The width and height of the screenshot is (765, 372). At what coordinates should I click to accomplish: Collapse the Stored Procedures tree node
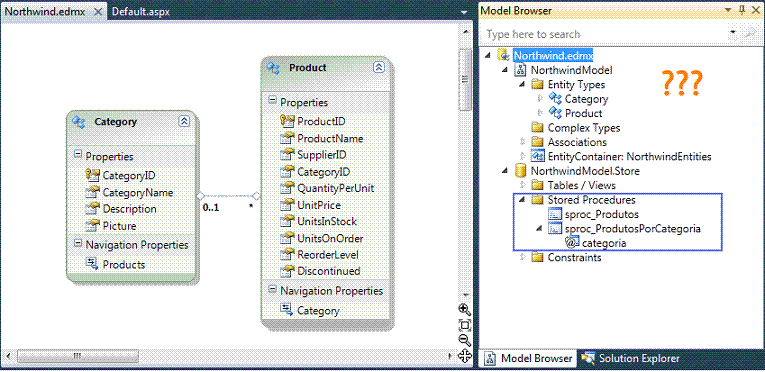click(522, 200)
